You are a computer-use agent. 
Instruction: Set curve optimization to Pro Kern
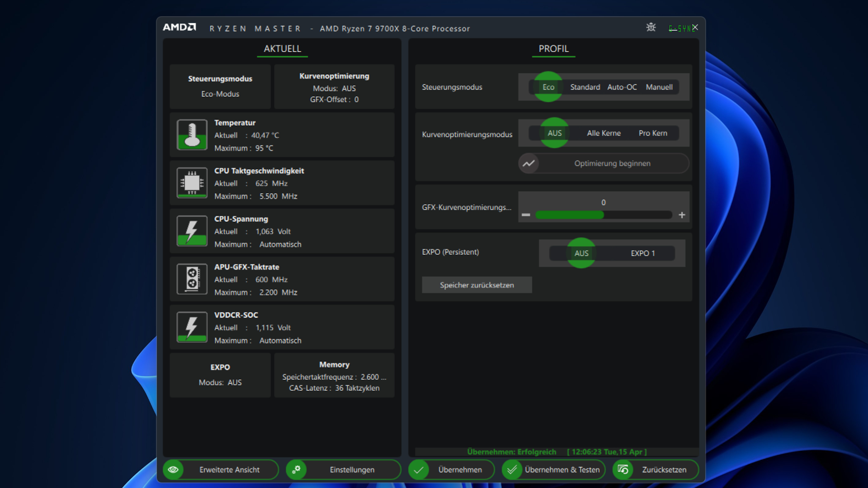[x=653, y=133]
